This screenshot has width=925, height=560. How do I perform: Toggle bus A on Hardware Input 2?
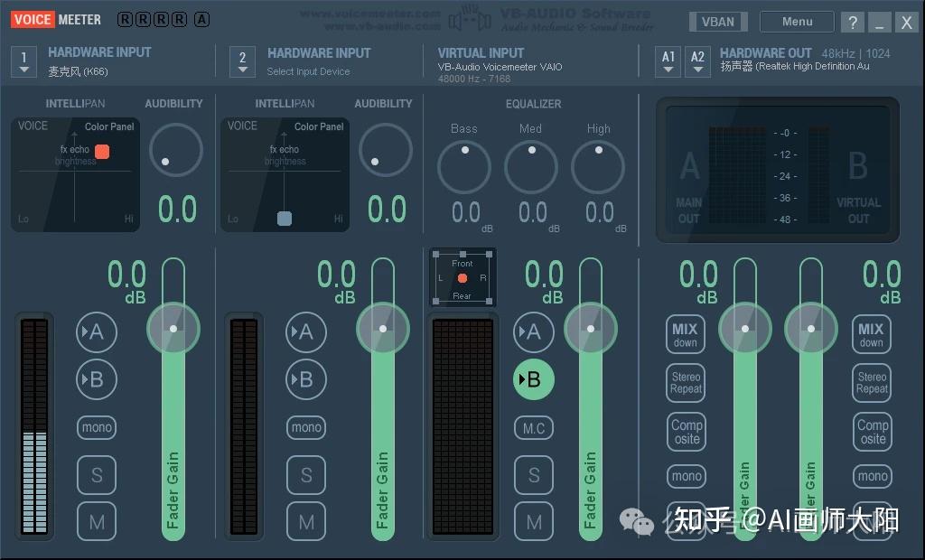tap(306, 332)
